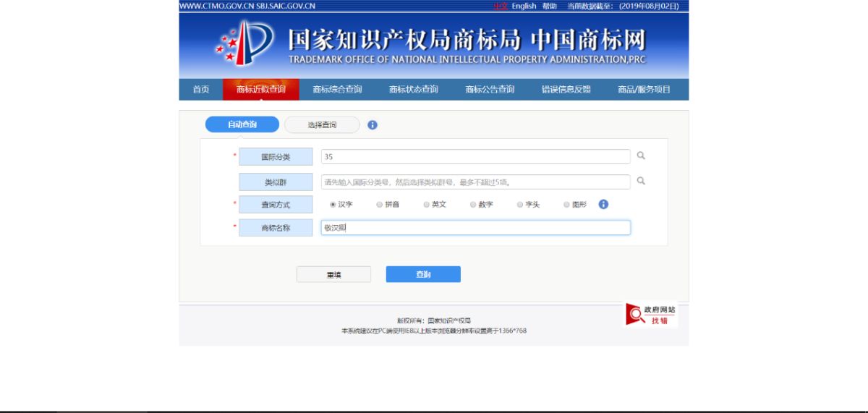The height and width of the screenshot is (413, 868).
Task: Select the 英文 radio button
Action: [426, 205]
